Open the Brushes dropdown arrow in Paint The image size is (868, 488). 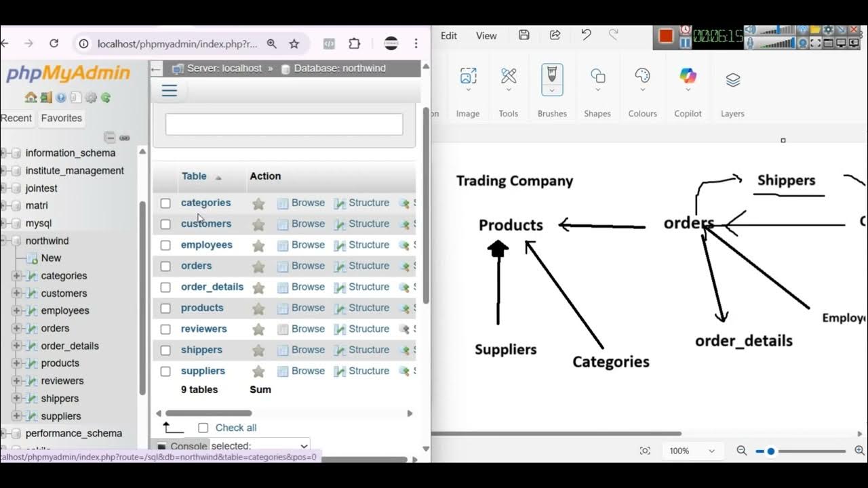coord(552,91)
